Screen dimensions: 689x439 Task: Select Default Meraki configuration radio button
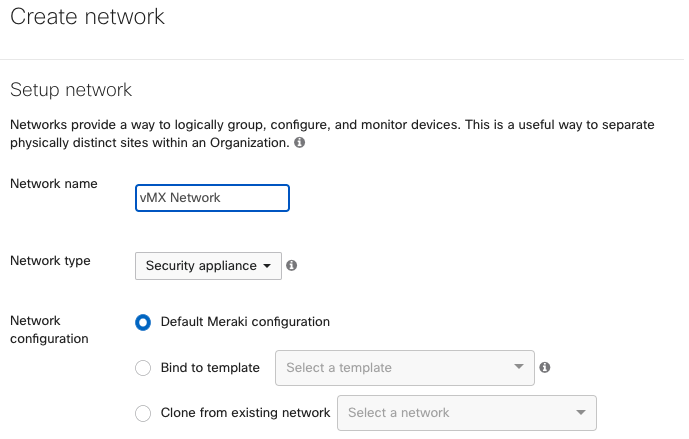click(x=143, y=322)
